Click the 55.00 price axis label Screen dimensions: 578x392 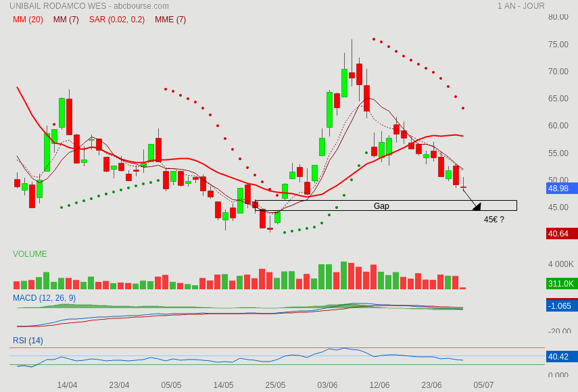558,153
